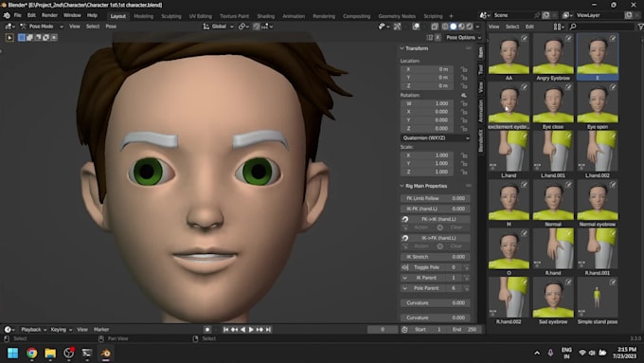Open the Windows Start menu
Screen dimensions: 644x363
[x=12, y=354]
